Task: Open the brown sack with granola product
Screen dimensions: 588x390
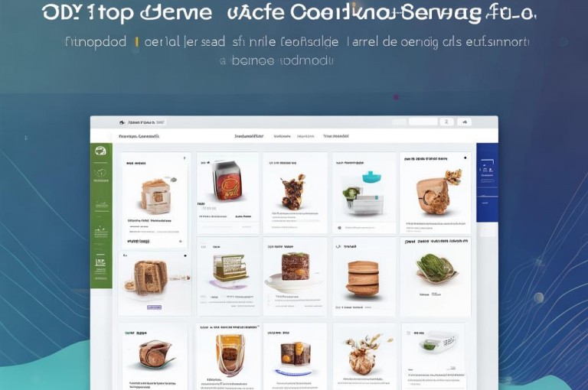Action: [438, 193]
